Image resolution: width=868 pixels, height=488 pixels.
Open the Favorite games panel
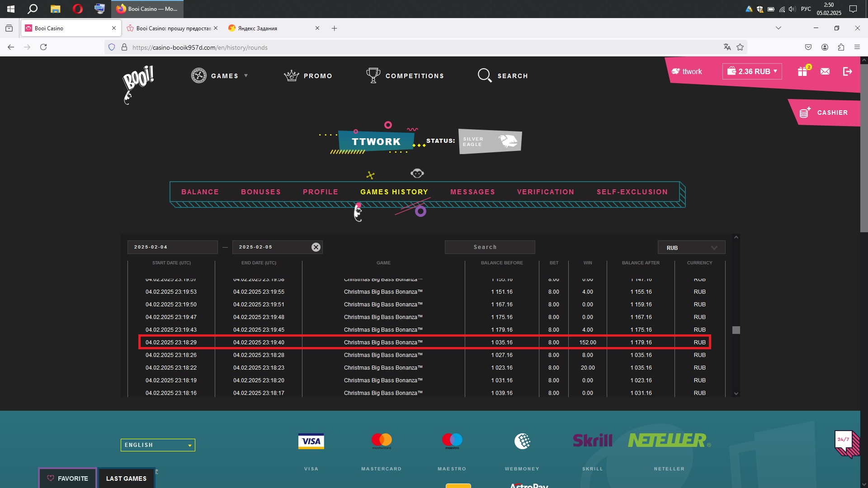click(x=68, y=479)
